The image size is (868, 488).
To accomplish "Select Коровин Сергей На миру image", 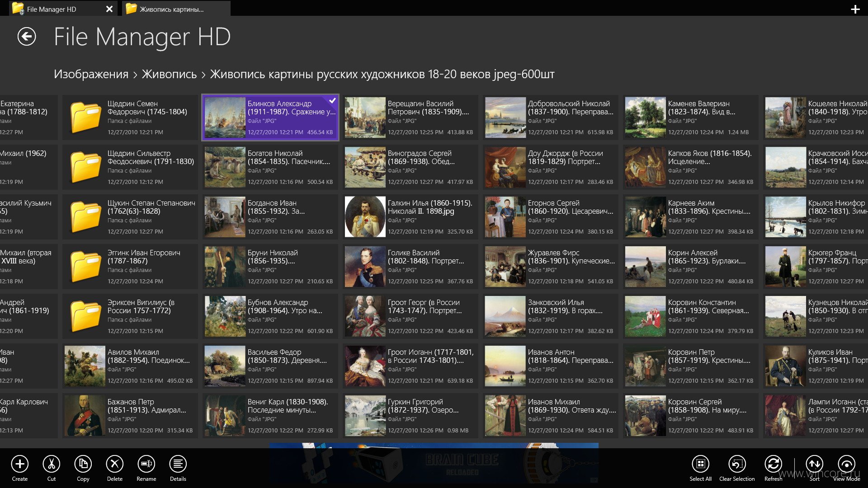I will (x=691, y=416).
